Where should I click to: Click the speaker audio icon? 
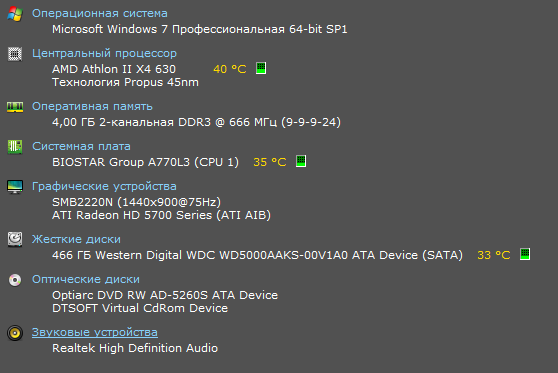[15, 333]
